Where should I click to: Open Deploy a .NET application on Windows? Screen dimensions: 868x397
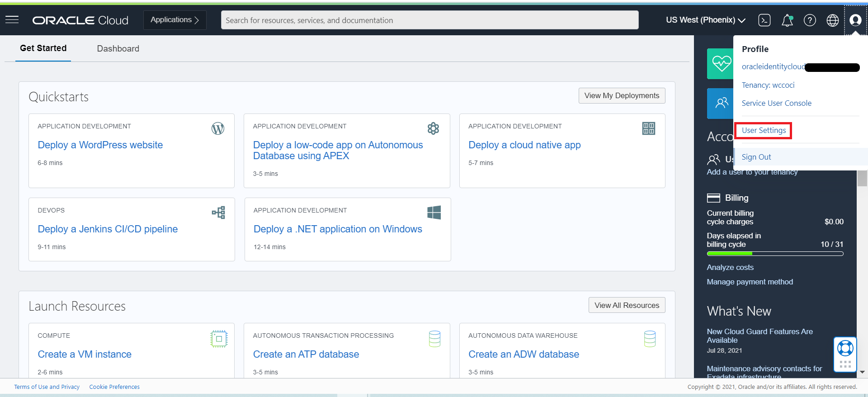[338, 229]
